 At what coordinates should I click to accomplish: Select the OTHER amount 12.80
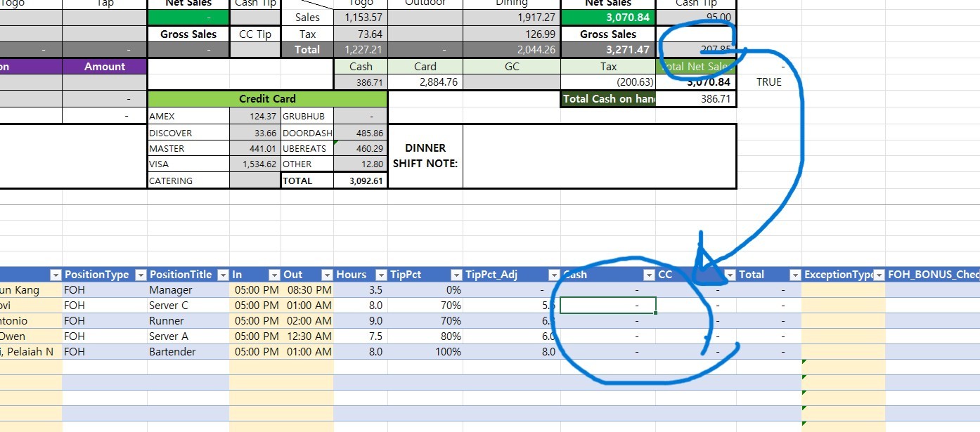pos(361,164)
